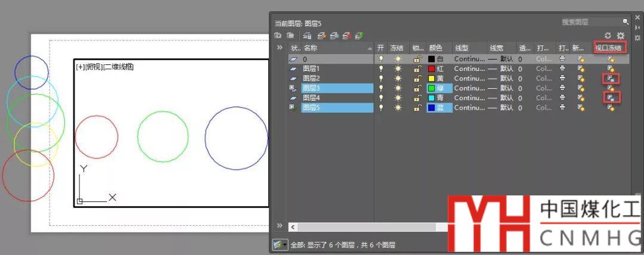Turn off layer 0 light bulb
644x255 pixels.
point(381,59)
